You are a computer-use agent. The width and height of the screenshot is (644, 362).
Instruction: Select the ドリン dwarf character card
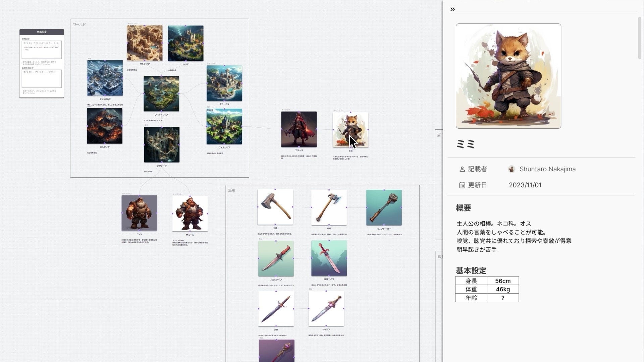click(x=139, y=213)
